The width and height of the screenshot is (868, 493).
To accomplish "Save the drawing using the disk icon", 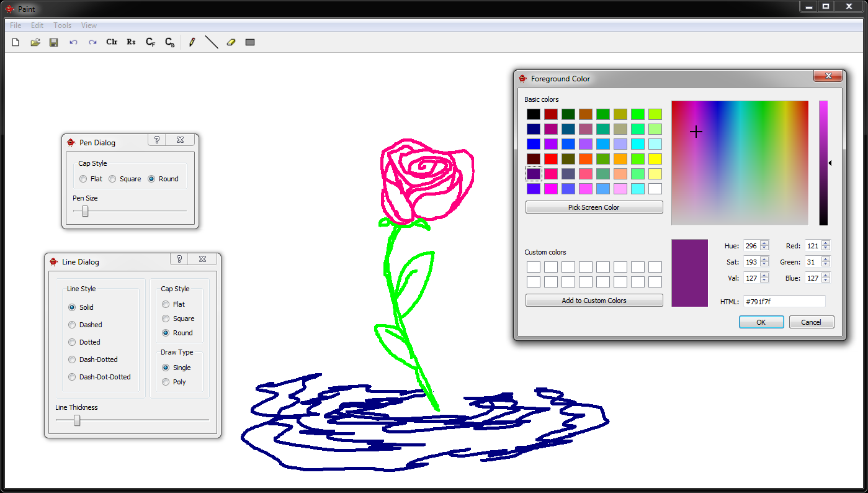I will 54,42.
